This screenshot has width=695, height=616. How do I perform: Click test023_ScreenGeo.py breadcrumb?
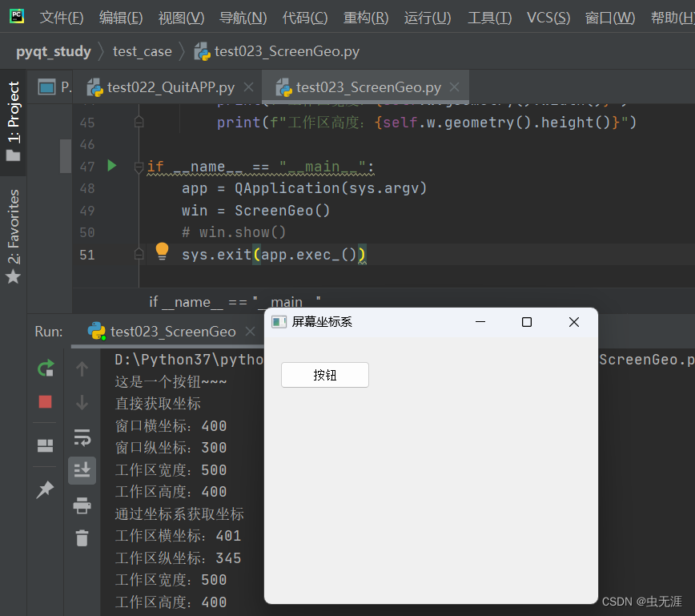[x=276, y=51]
